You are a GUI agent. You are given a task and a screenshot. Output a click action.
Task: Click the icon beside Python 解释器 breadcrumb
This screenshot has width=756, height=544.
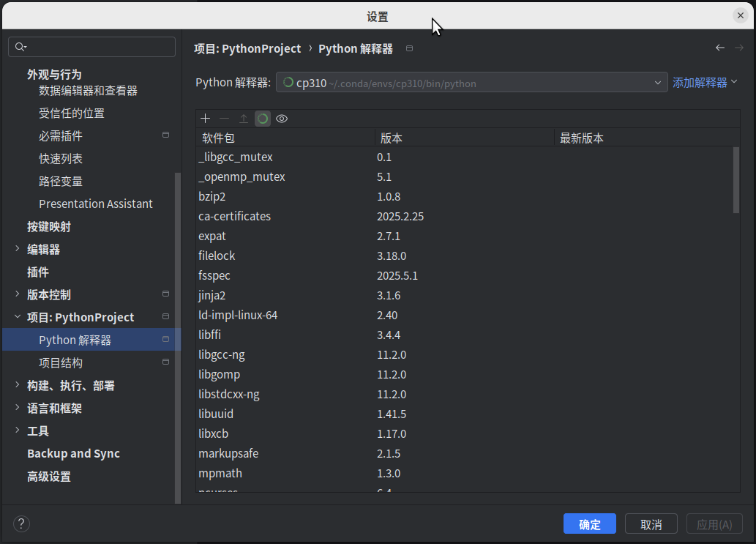(409, 49)
